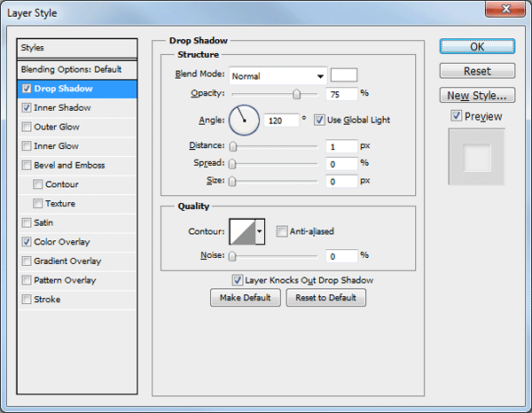
Task: Open the Contour picker dropdown arrow
Action: point(260,231)
